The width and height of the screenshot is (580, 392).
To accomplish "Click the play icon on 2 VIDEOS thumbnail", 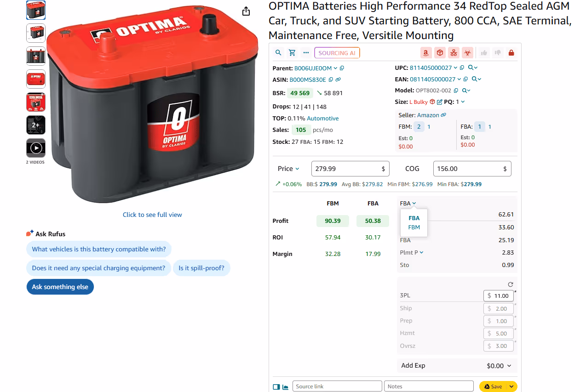I will [x=36, y=148].
